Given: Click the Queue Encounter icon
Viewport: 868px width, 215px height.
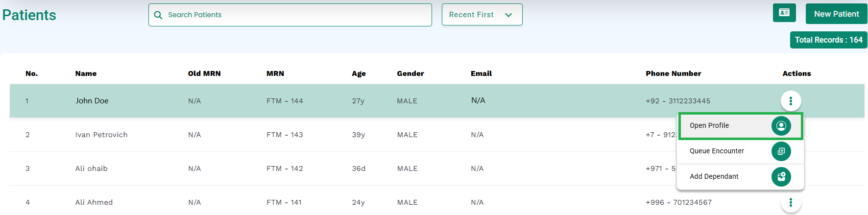Looking at the screenshot, I should 781,151.
